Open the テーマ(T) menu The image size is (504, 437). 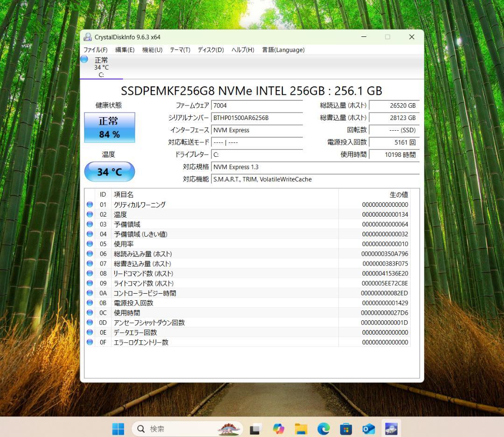[179, 50]
